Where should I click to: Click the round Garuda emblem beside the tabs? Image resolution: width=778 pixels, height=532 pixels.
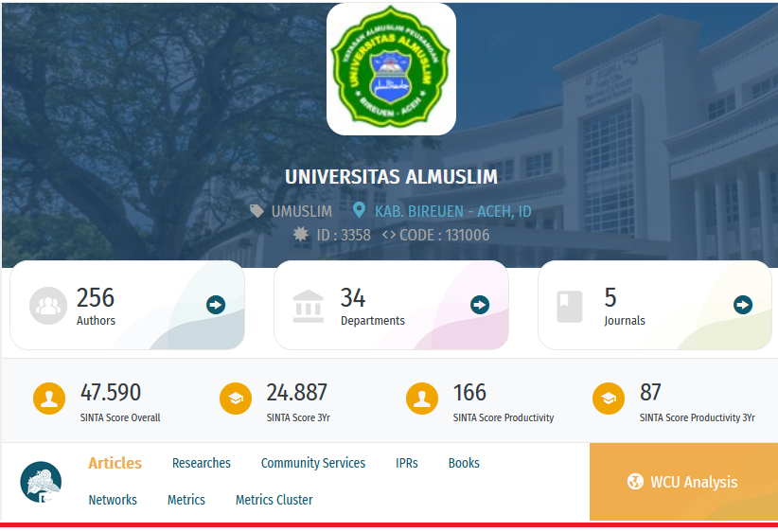(x=41, y=482)
